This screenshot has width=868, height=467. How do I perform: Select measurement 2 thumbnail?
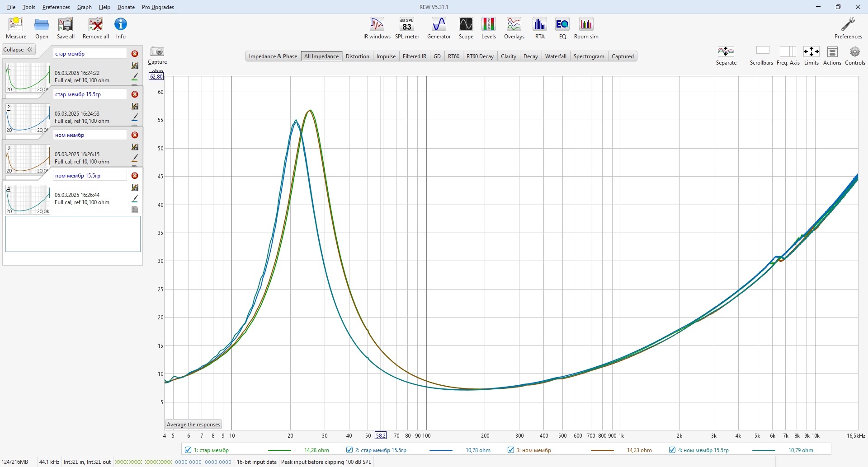pos(28,118)
